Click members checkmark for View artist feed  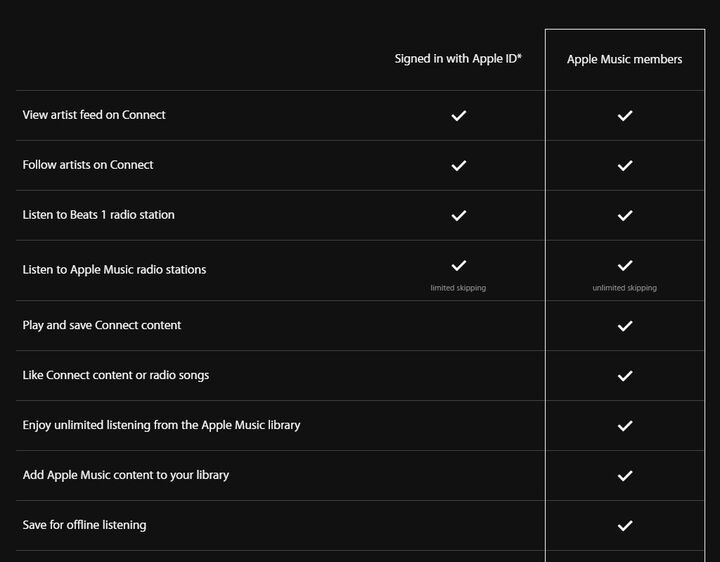625,116
